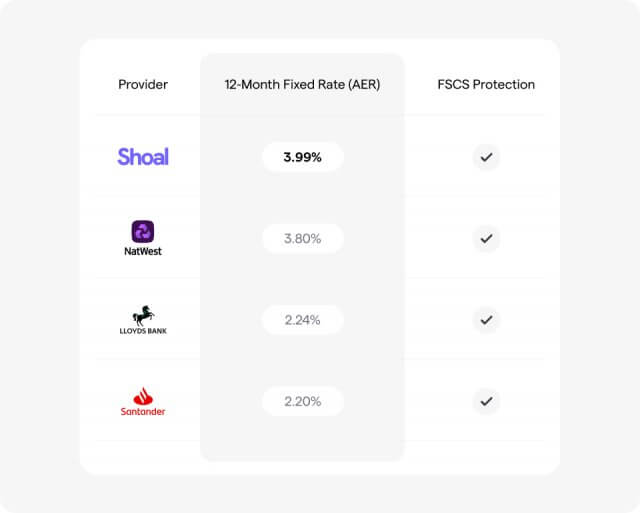
Task: Click the NatWest FSCS protection checkmark
Action: tap(486, 238)
